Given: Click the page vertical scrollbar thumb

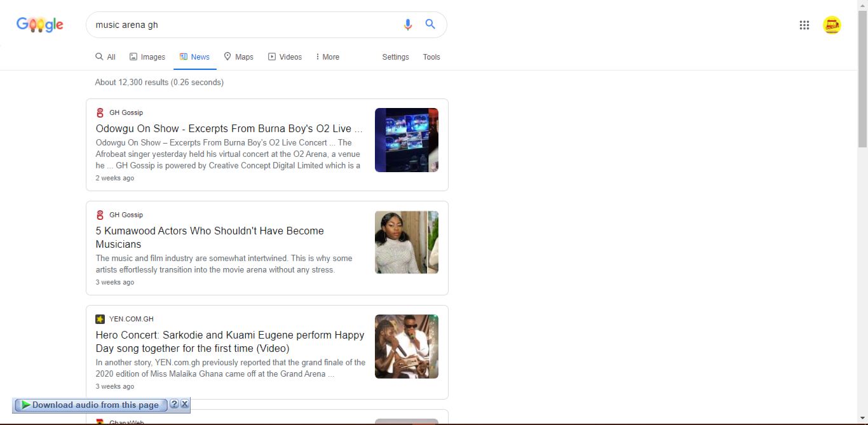Looking at the screenshot, I should pyautogui.click(x=862, y=79).
